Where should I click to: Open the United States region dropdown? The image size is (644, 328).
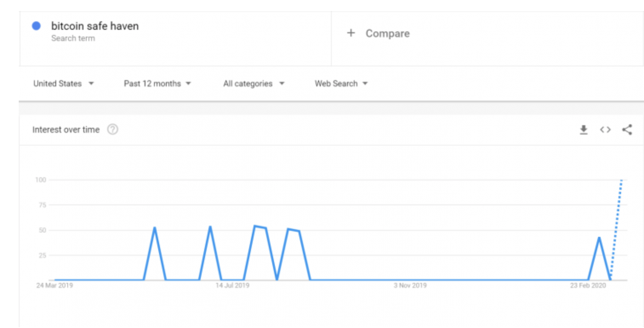tap(63, 83)
